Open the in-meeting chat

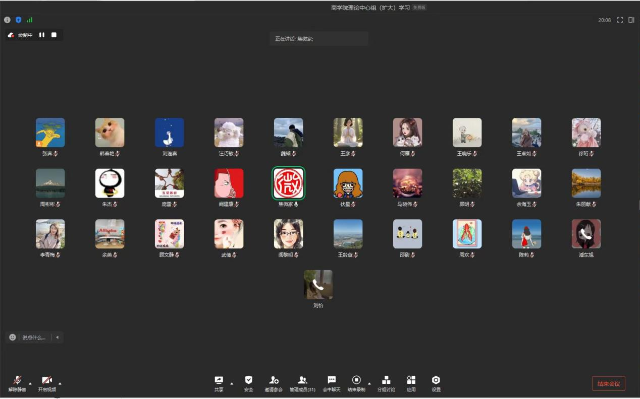click(331, 383)
